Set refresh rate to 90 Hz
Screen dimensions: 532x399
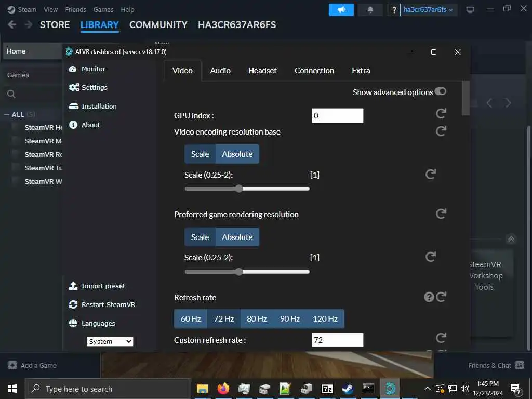pos(290,319)
